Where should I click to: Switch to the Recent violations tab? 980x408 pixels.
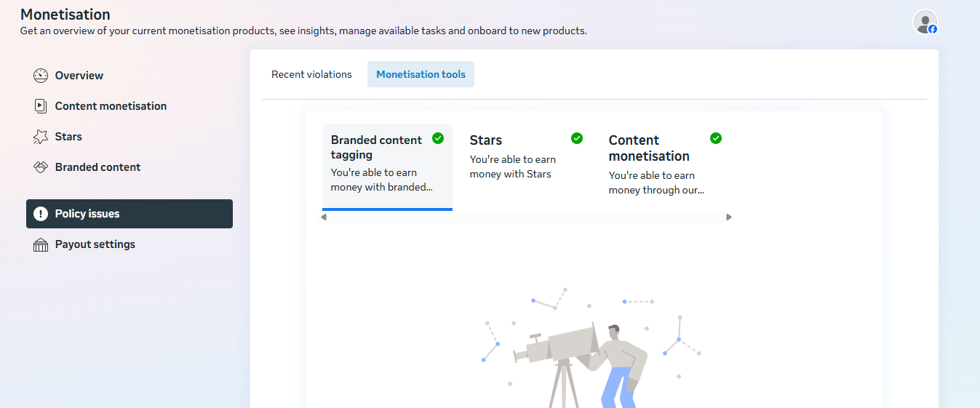click(x=311, y=74)
